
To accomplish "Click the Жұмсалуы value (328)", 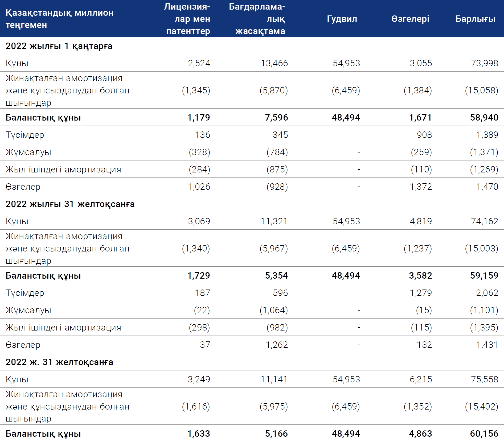I will point(199,152).
